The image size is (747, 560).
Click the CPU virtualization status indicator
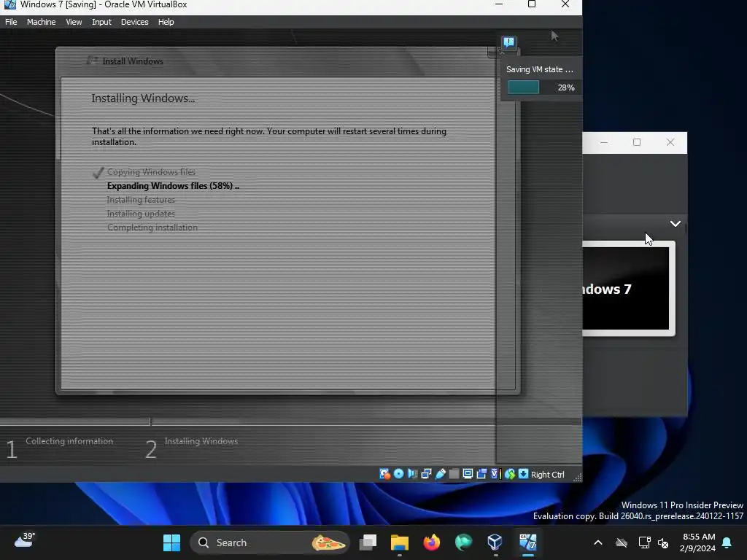click(495, 474)
